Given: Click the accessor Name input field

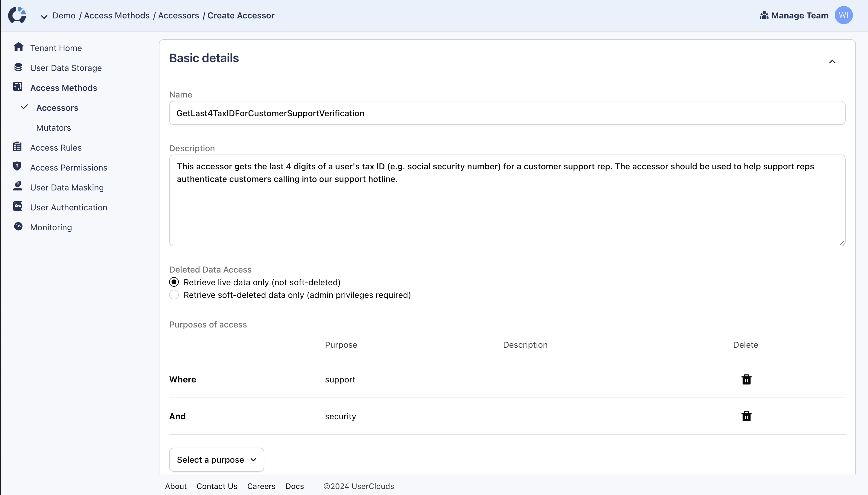Looking at the screenshot, I should tap(507, 113).
